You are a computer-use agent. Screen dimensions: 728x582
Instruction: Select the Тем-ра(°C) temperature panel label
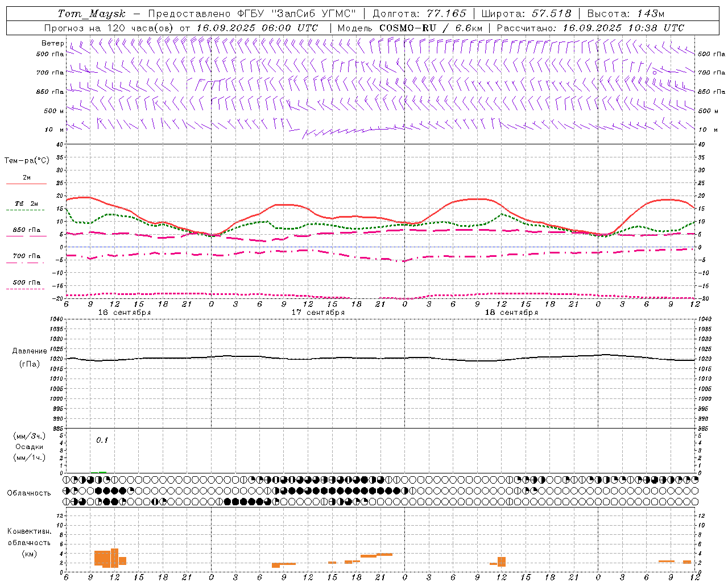point(27,161)
